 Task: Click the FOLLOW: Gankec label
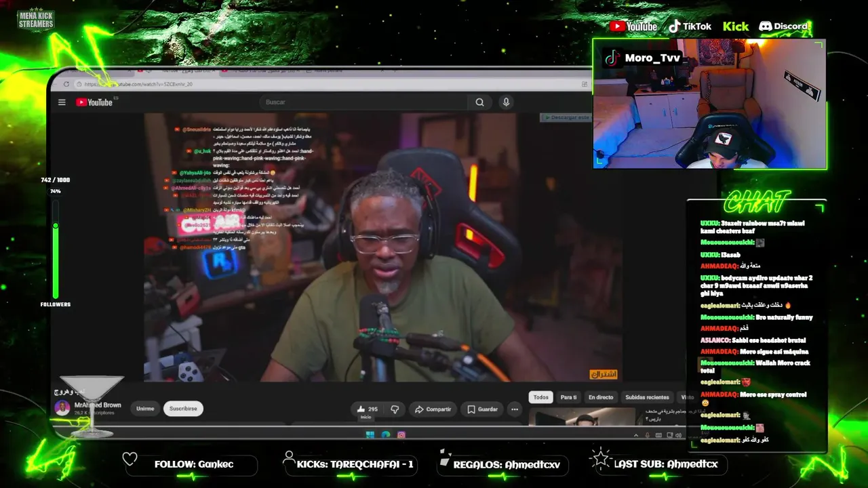point(194,464)
